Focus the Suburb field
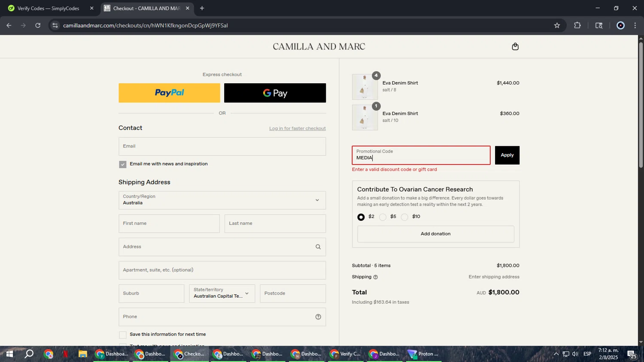Image resolution: width=644 pixels, height=362 pixels. [152, 293]
